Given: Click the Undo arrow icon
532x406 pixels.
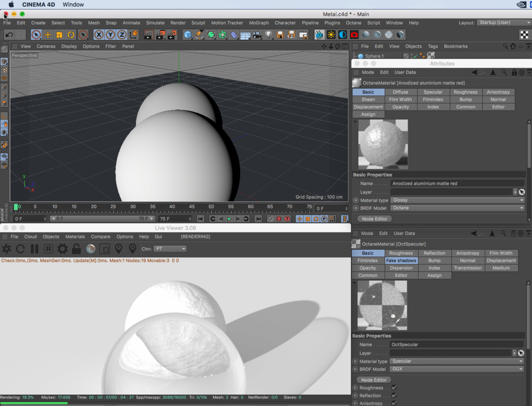Looking at the screenshot, I should point(9,35).
